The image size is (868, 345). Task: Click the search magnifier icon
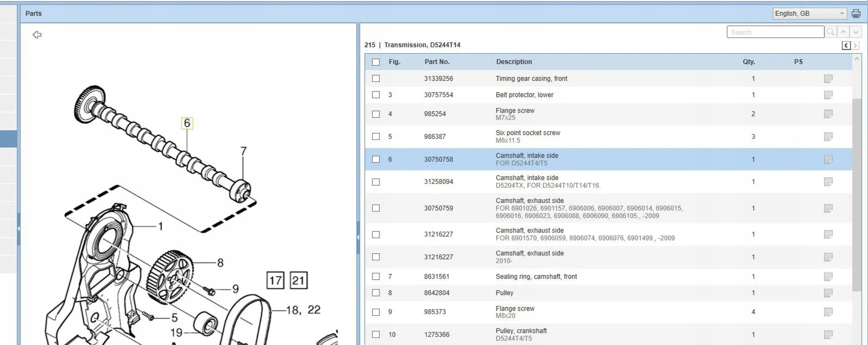[x=831, y=32]
